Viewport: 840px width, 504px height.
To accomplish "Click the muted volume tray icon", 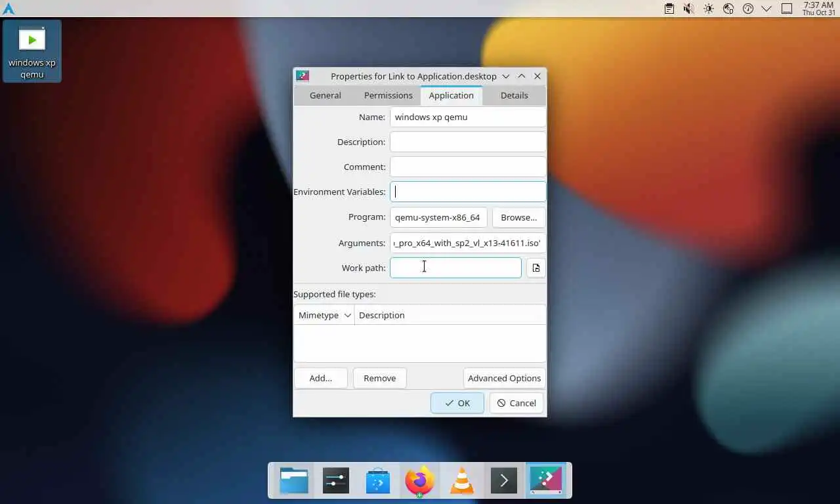I will point(688,9).
